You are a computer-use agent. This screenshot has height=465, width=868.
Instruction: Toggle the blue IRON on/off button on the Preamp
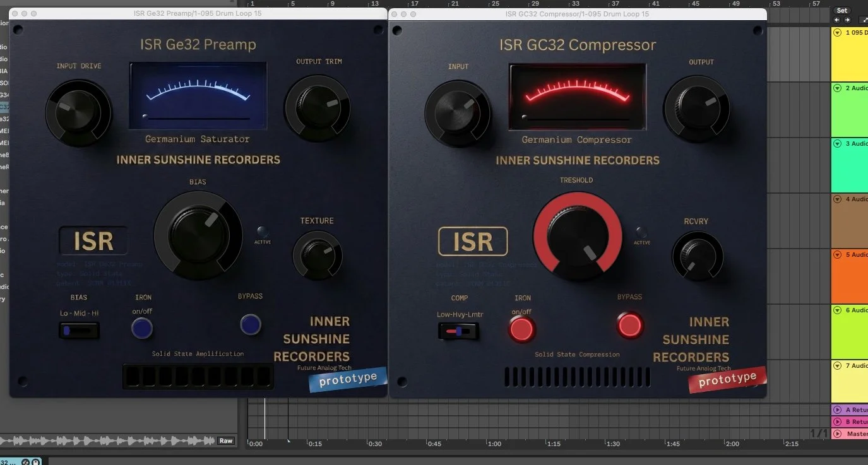click(x=142, y=328)
